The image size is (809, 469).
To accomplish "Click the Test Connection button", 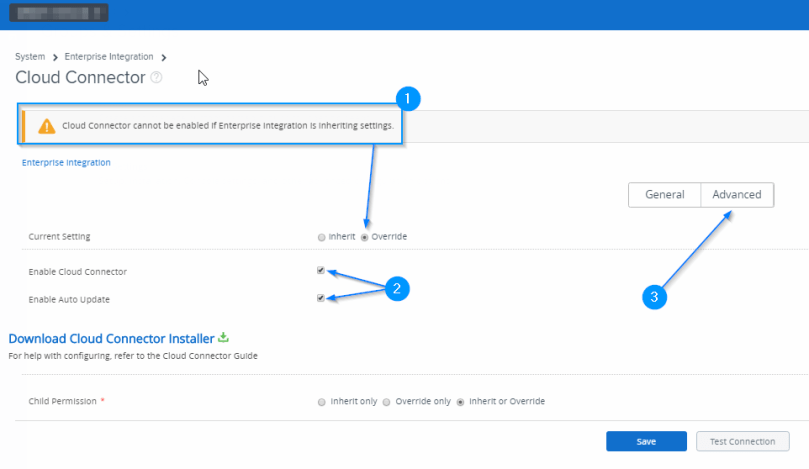I will (x=742, y=441).
